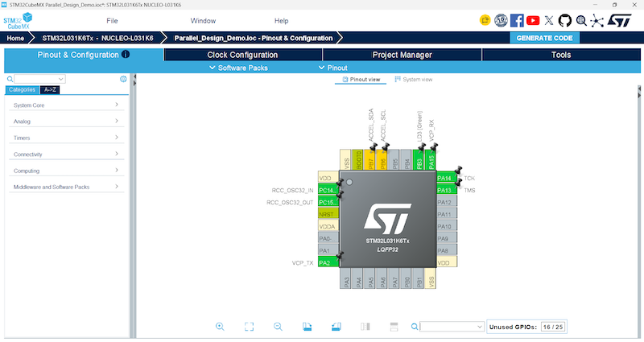Switch to Clock Configuration tab
Viewport: 644px width, 342px height.
(x=242, y=55)
